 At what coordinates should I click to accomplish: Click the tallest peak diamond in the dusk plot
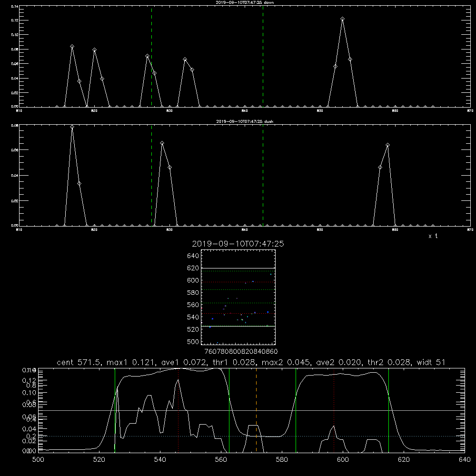coord(72,127)
